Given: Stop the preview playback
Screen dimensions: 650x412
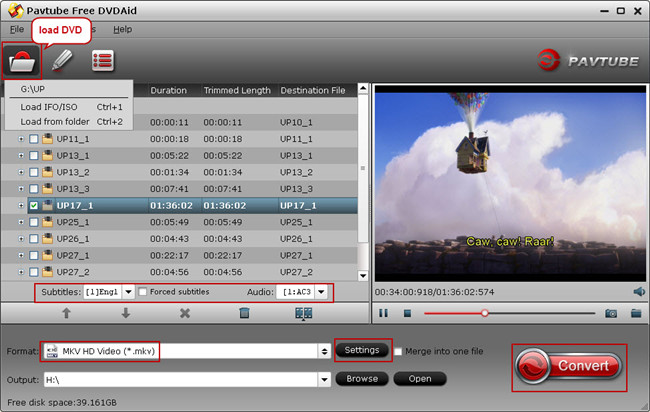Looking at the screenshot, I should 407,313.
